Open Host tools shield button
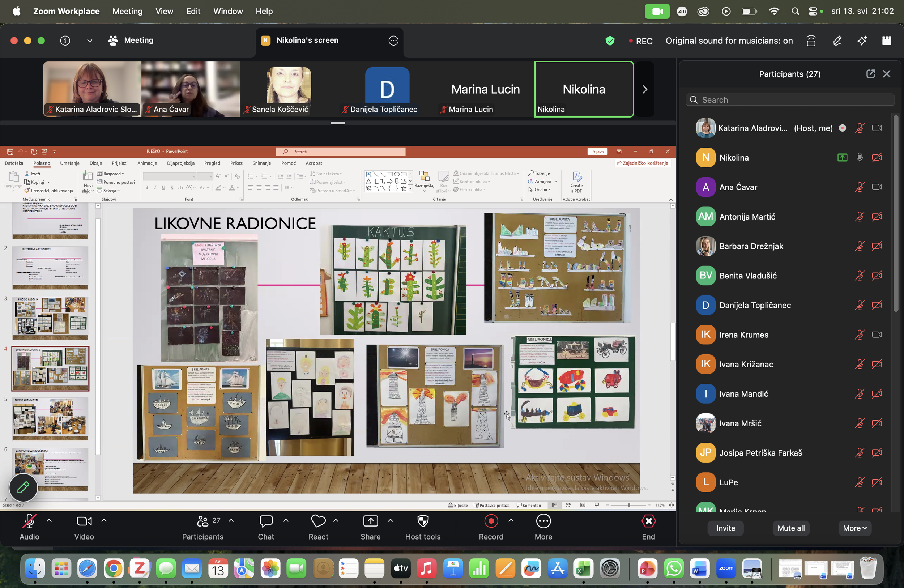 point(423,527)
